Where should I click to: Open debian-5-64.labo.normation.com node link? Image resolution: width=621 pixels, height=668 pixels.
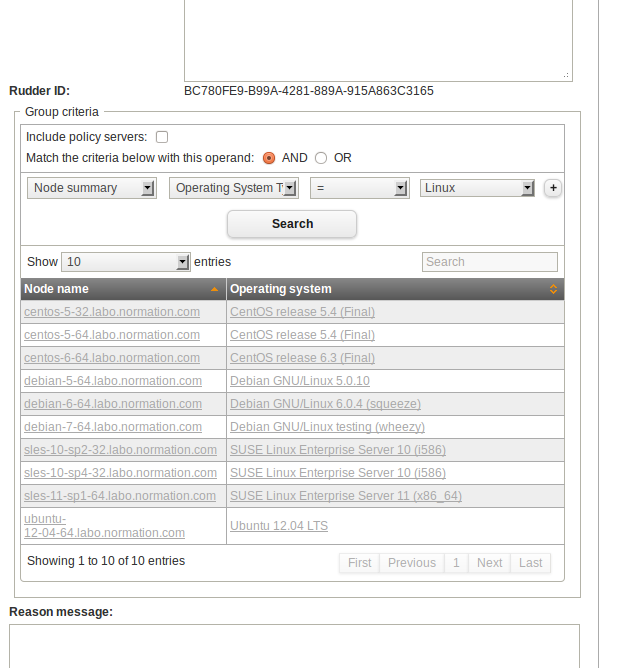pos(113,381)
